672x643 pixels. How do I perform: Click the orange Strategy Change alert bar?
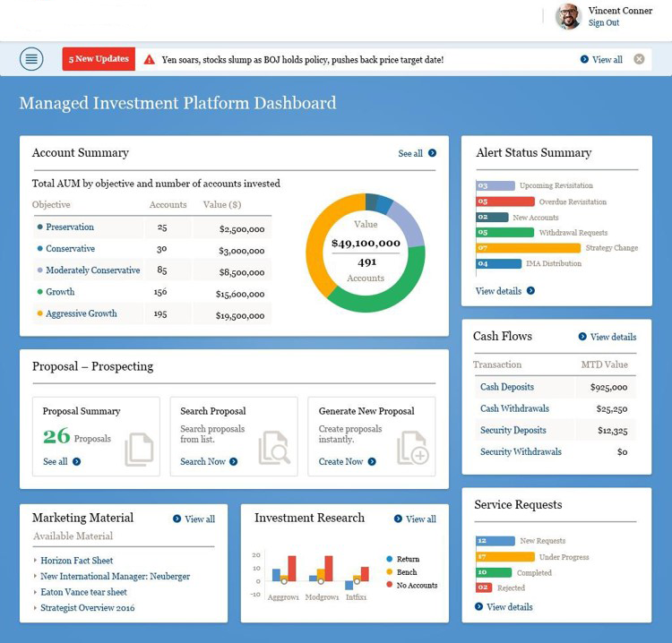pos(528,248)
